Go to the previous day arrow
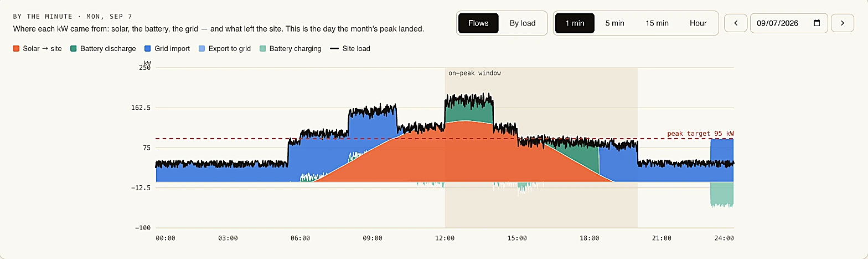 pos(736,23)
